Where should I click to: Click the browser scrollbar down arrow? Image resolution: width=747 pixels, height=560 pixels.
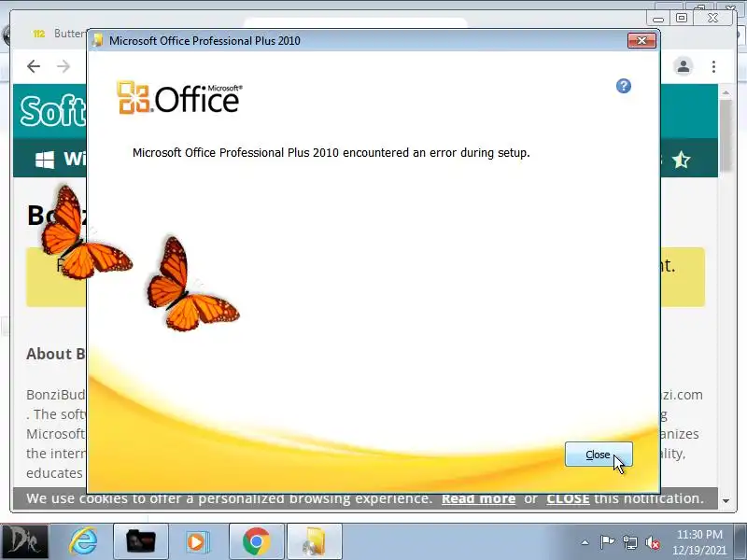pyautogui.click(x=726, y=500)
